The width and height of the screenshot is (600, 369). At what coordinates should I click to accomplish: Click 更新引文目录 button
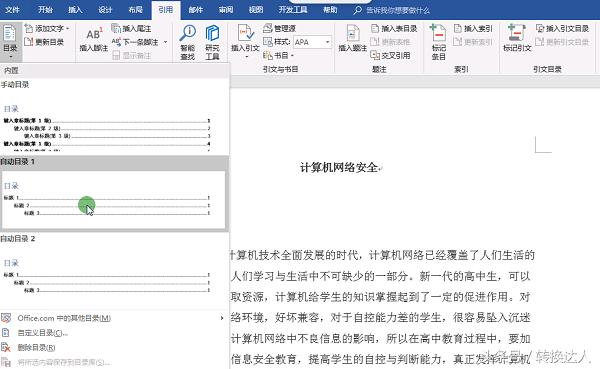pos(562,42)
